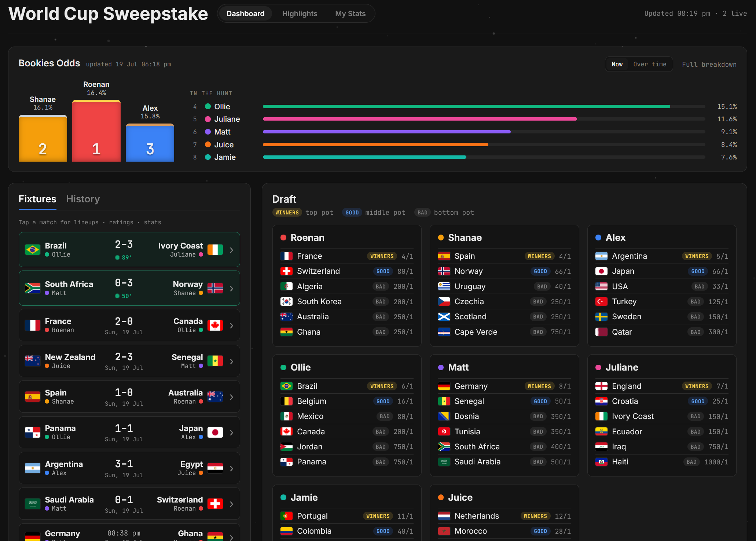The image size is (756, 541).
Task: Click the World Cup Sweepstake title
Action: (108, 14)
